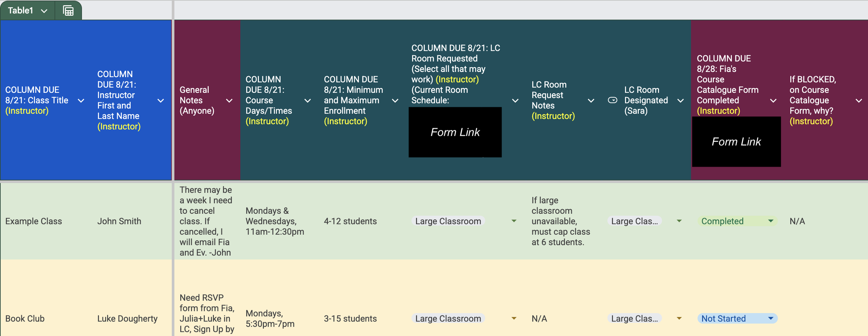Expand the Large Clas... designated dropdown in the Book Club row
The height and width of the screenshot is (336, 868).
point(679,318)
